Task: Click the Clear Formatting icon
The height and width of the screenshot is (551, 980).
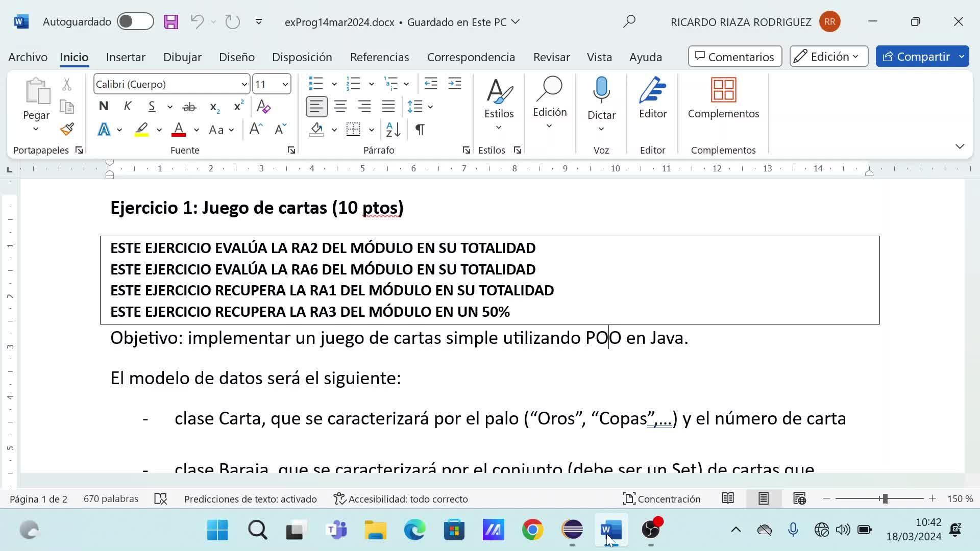Action: click(x=263, y=107)
